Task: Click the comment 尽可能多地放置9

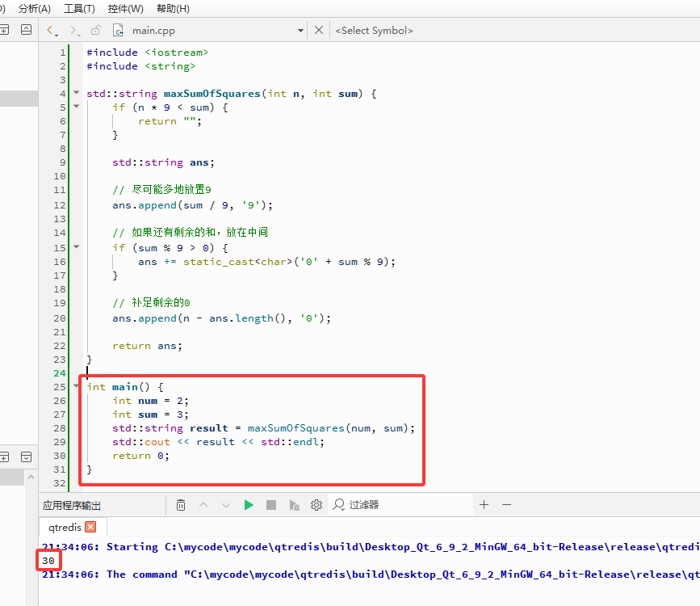Action: click(161, 190)
